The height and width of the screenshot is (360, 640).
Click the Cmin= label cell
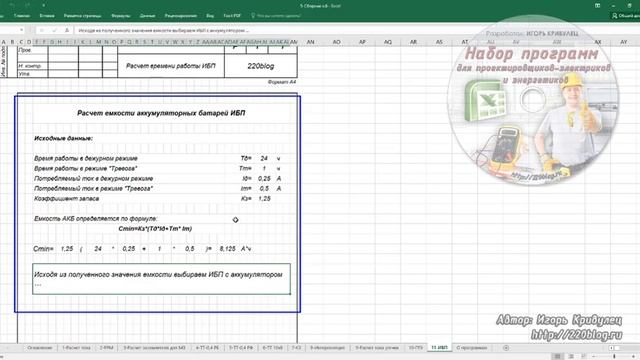(x=43, y=249)
